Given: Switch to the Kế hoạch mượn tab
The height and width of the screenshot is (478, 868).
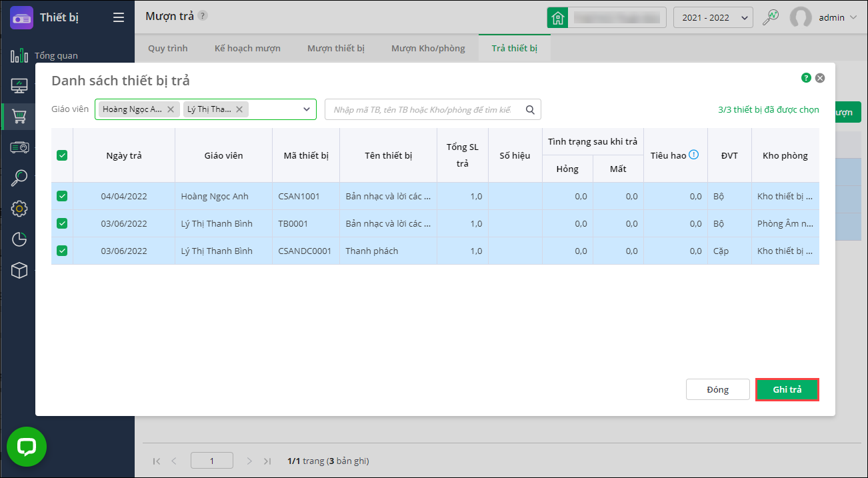Looking at the screenshot, I should (x=247, y=48).
